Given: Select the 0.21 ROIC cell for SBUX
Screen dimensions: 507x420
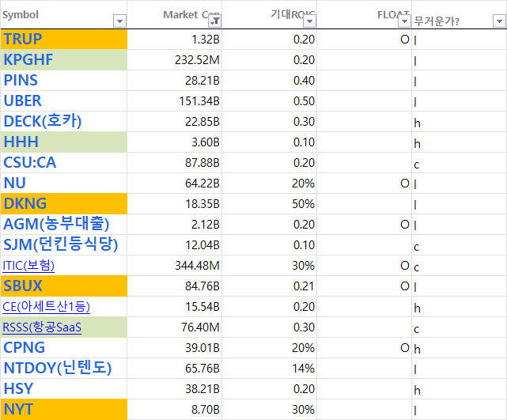Looking at the screenshot, I should click(x=270, y=286).
